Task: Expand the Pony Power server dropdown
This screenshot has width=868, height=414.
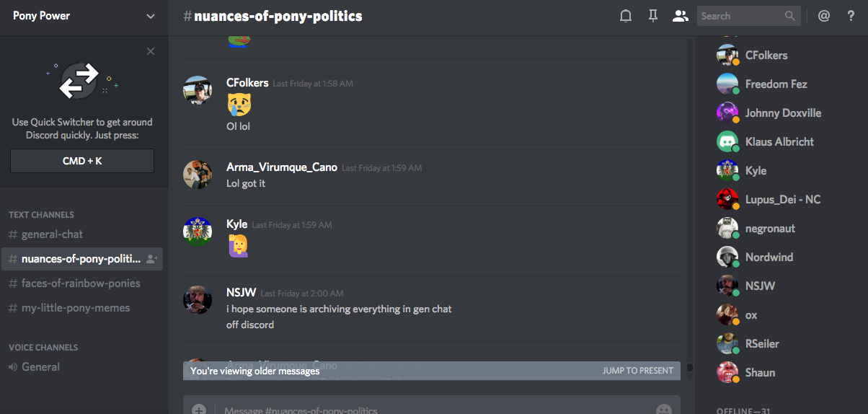Action: (x=151, y=16)
